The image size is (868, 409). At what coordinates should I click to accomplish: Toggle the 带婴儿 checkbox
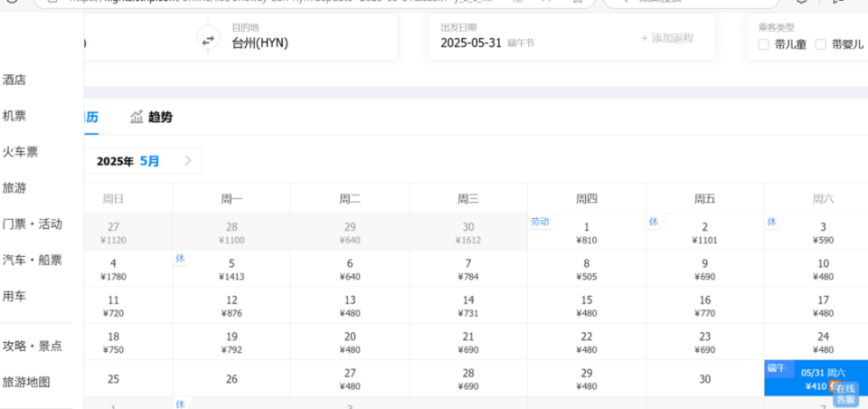coord(820,44)
